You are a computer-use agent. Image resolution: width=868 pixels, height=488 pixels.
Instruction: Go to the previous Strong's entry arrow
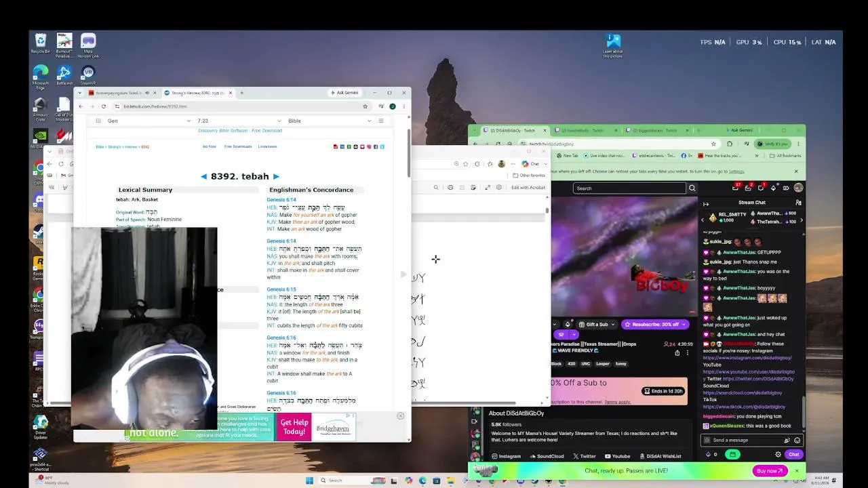tap(203, 176)
